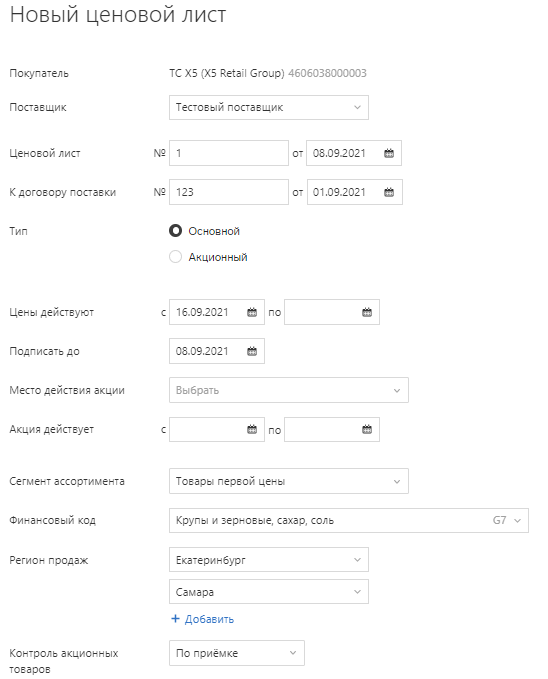The height and width of the screenshot is (679, 548).
Task: Select the Акционный type radio button
Action: coord(175,257)
